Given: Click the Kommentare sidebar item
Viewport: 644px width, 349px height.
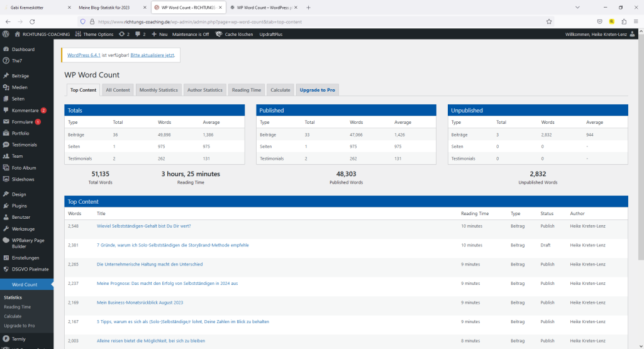Looking at the screenshot, I should (25, 110).
